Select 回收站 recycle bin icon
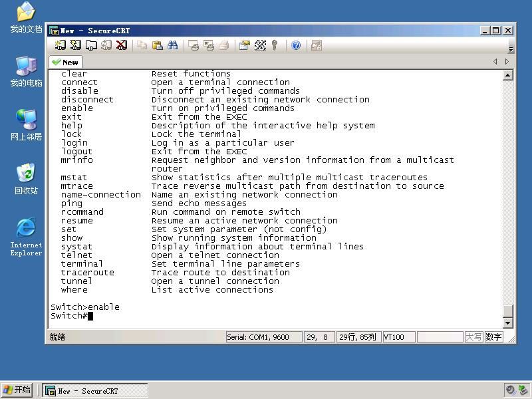Screen dimensions: 532x399 (26, 179)
